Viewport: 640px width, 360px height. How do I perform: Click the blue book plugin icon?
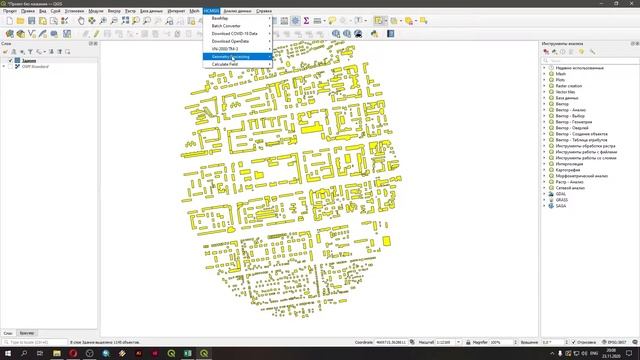[391, 34]
